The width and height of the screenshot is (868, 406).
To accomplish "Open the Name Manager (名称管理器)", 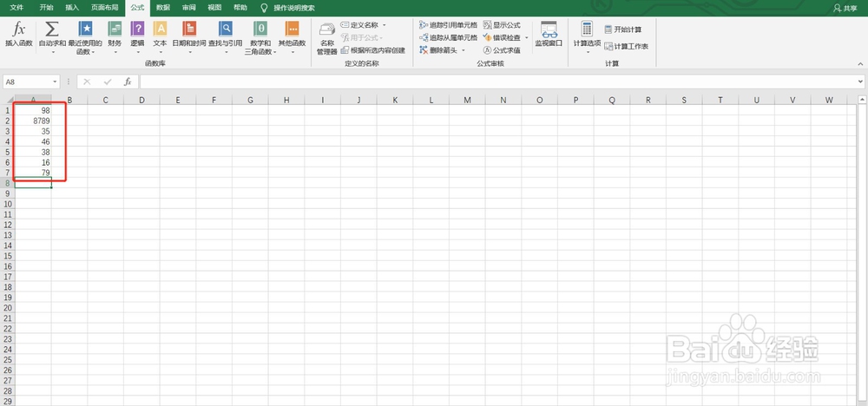I will [x=327, y=39].
